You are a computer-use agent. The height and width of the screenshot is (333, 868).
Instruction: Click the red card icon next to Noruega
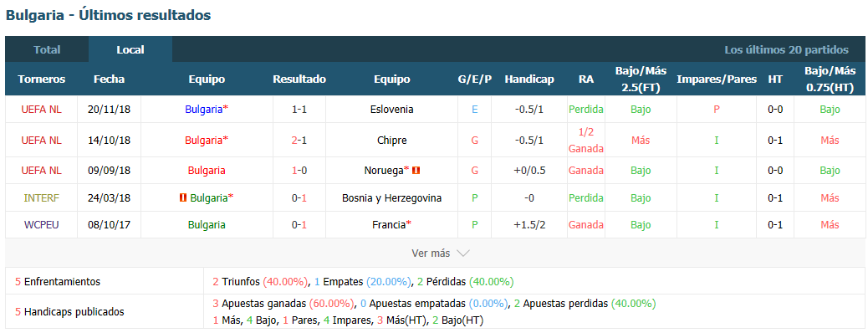point(416,171)
